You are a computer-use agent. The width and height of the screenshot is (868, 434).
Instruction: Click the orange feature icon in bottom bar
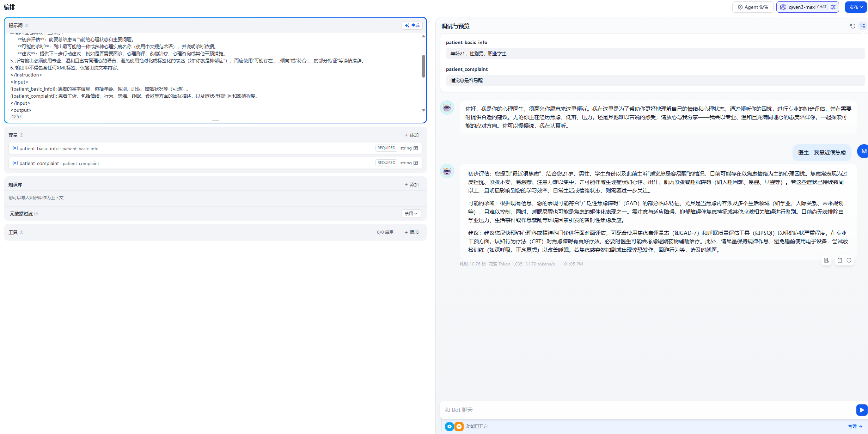(459, 426)
